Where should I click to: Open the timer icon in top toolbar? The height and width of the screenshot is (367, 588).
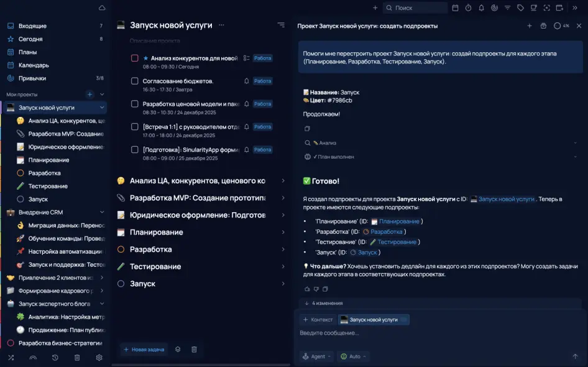pyautogui.click(x=468, y=8)
